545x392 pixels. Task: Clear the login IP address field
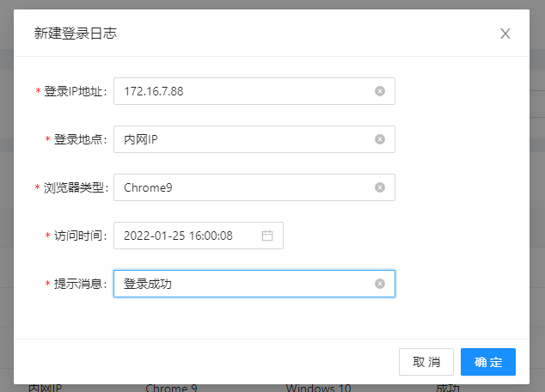pyautogui.click(x=380, y=91)
